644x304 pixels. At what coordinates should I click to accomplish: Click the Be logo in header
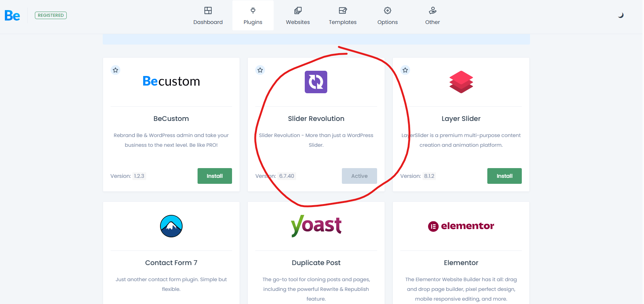pyautogui.click(x=12, y=15)
